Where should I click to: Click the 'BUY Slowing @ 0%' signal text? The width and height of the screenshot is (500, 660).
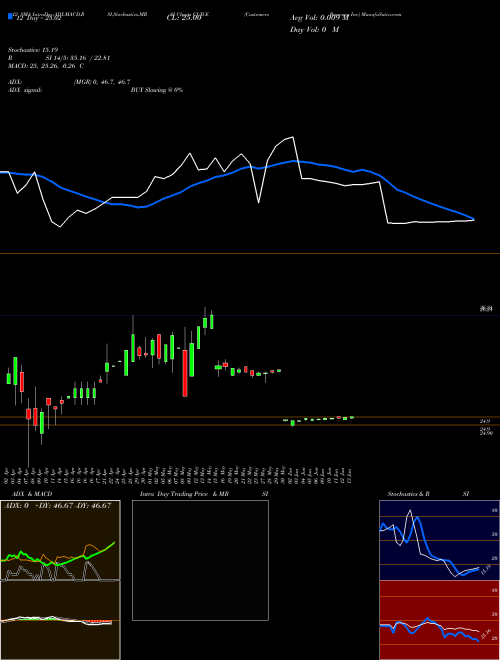coord(157,90)
